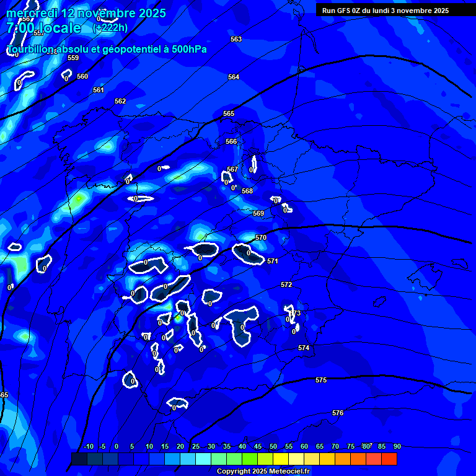Click the 572 contour label

286,284
